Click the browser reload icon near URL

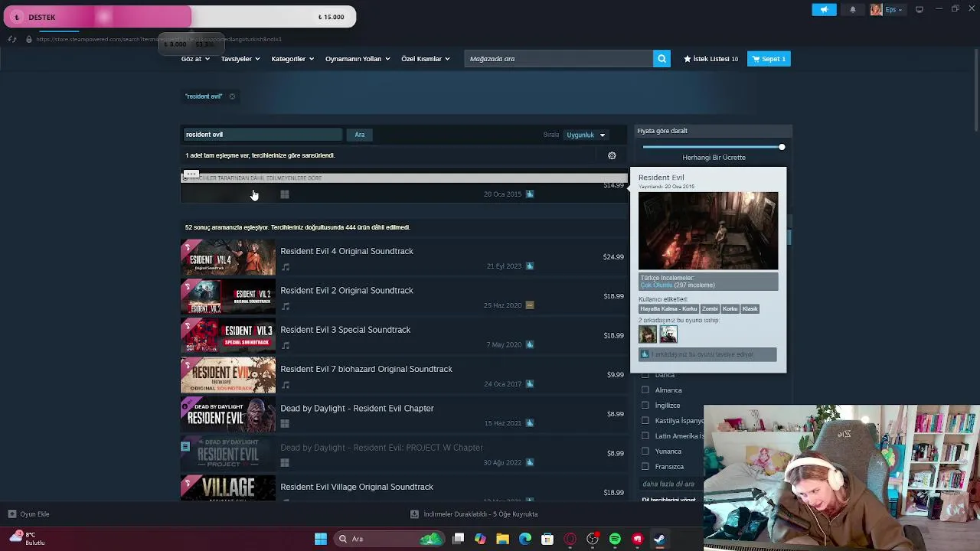click(12, 39)
